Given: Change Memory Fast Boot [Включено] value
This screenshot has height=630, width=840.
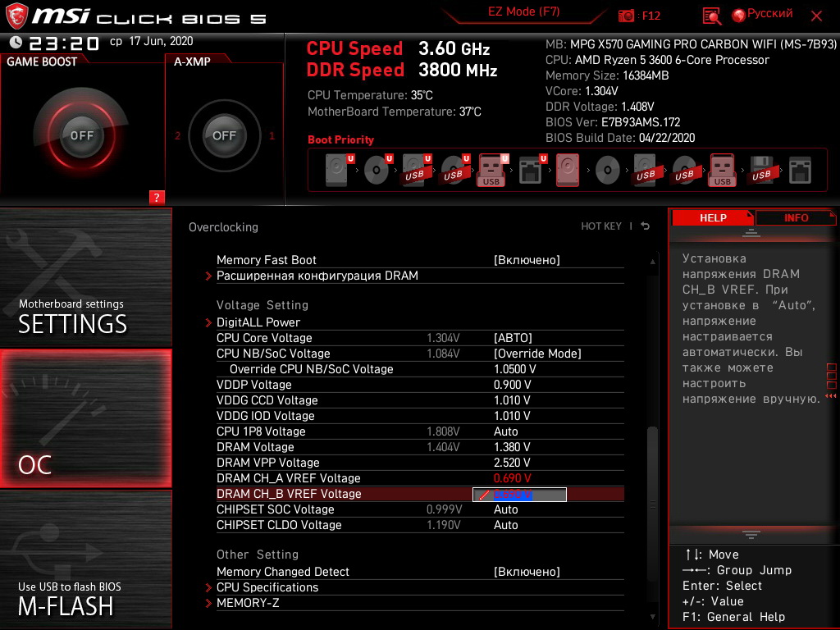Looking at the screenshot, I should 527,260.
